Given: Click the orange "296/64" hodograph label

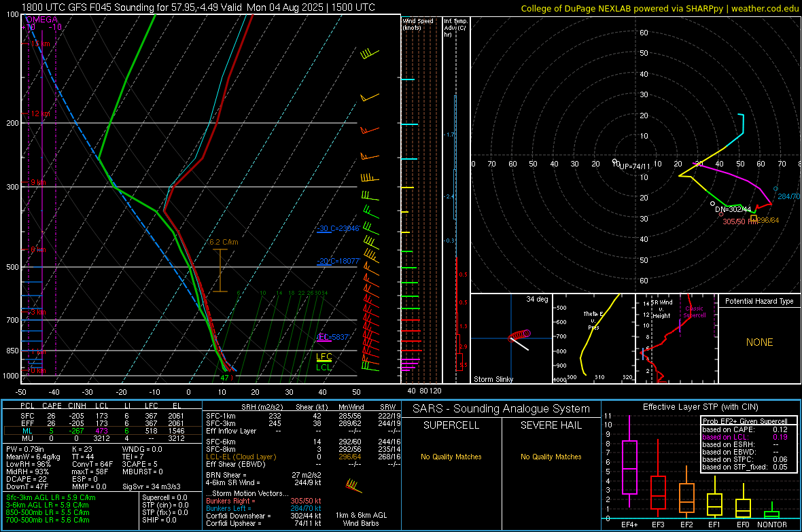Looking at the screenshot, I should point(768,220).
